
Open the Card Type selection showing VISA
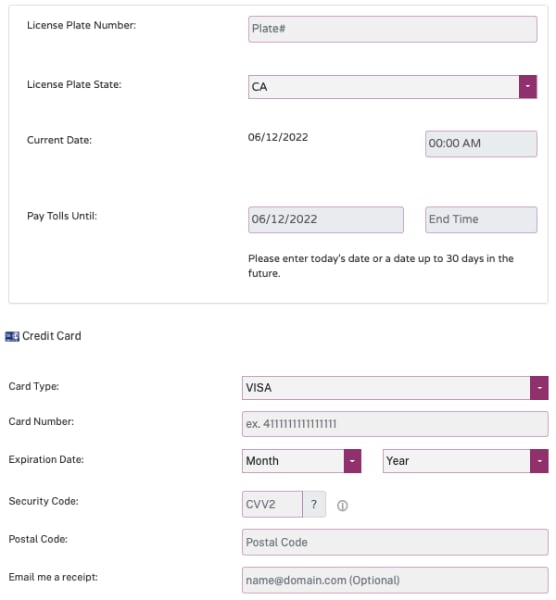(x=395, y=388)
